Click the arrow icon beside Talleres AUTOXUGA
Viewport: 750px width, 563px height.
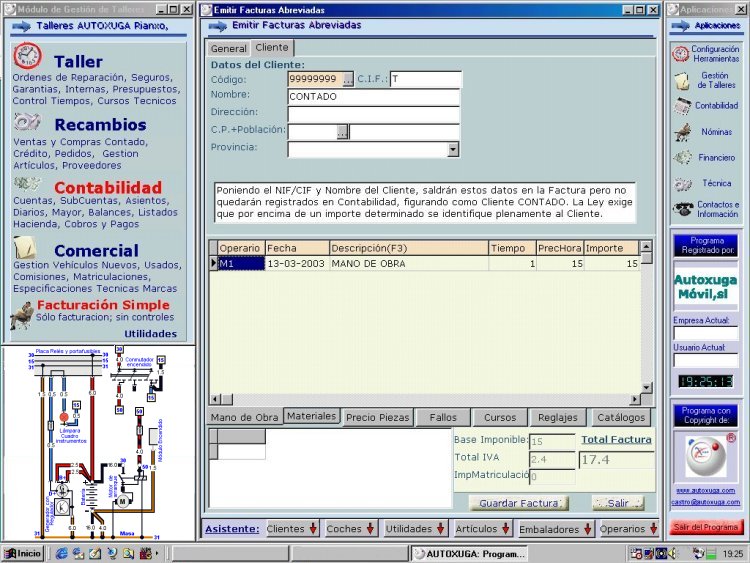21,26
